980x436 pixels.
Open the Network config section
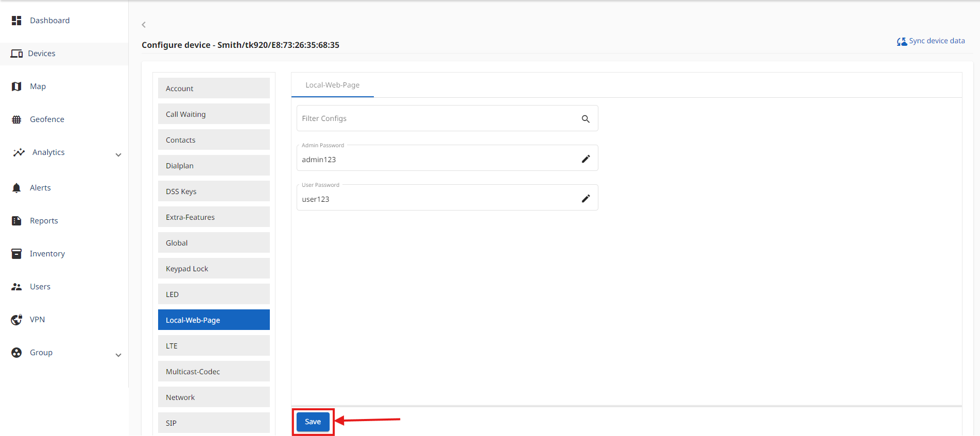point(214,397)
